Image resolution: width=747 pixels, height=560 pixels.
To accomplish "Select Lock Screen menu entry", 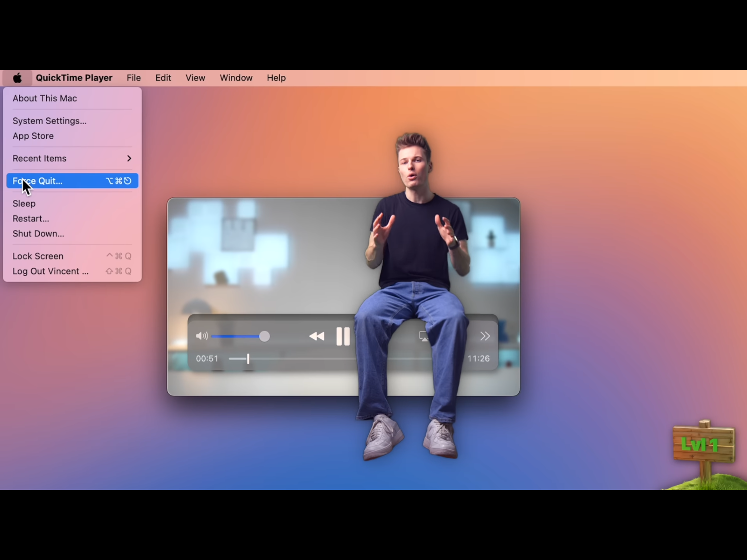I will pos(38,256).
